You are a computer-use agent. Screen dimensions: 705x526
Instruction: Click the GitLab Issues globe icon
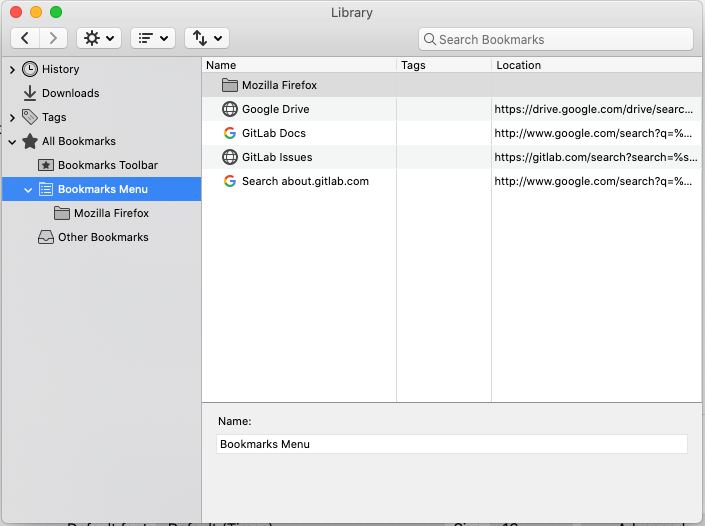[230, 157]
